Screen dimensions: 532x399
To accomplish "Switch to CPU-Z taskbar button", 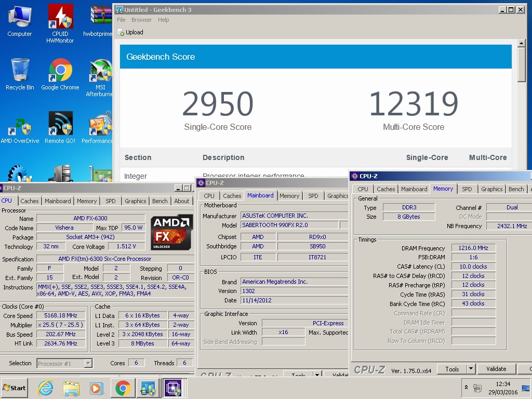I will [174, 388].
